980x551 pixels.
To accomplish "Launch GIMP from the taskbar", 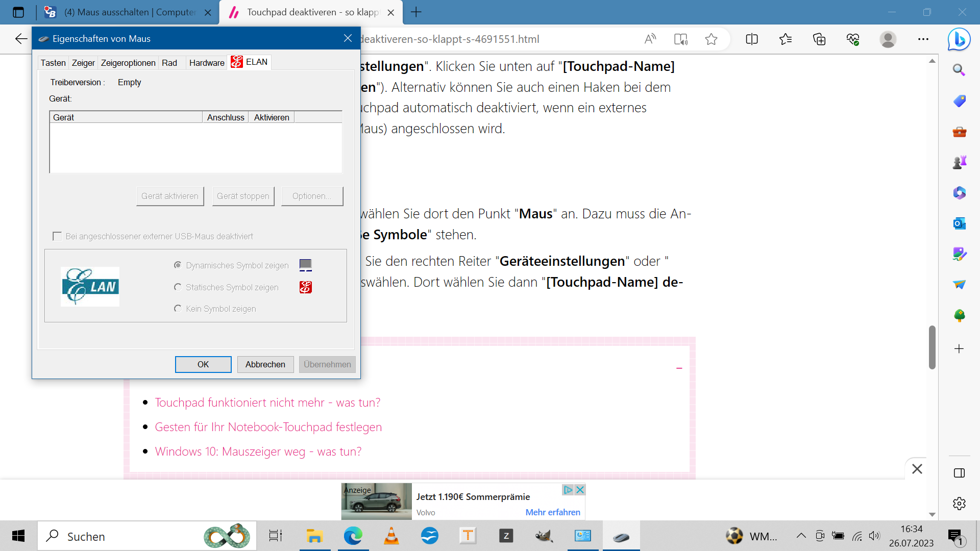I will click(x=544, y=536).
